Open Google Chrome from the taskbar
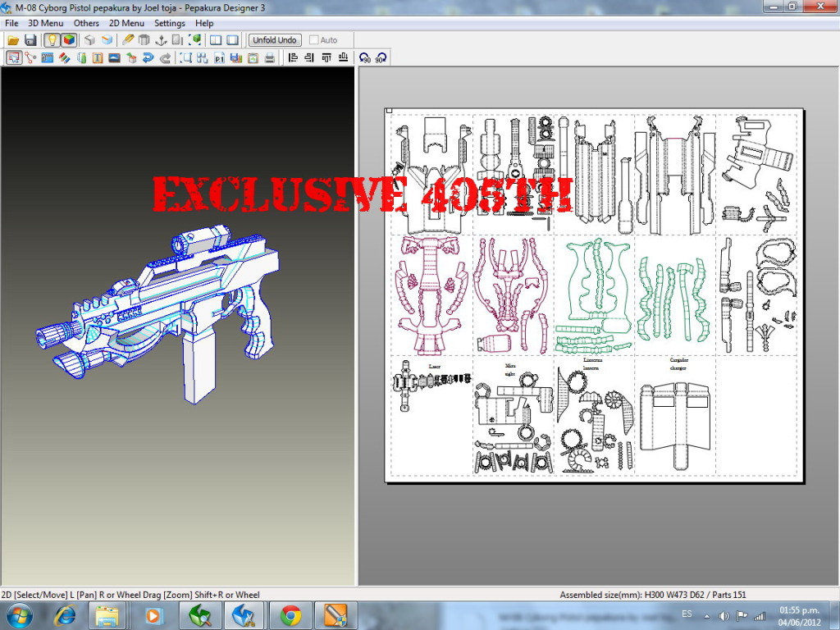The height and width of the screenshot is (630, 840). (x=290, y=616)
